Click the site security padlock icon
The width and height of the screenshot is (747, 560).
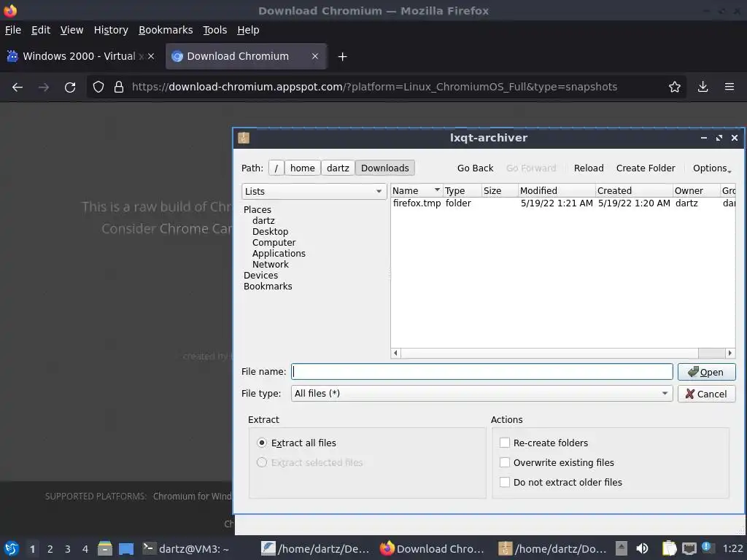click(119, 87)
